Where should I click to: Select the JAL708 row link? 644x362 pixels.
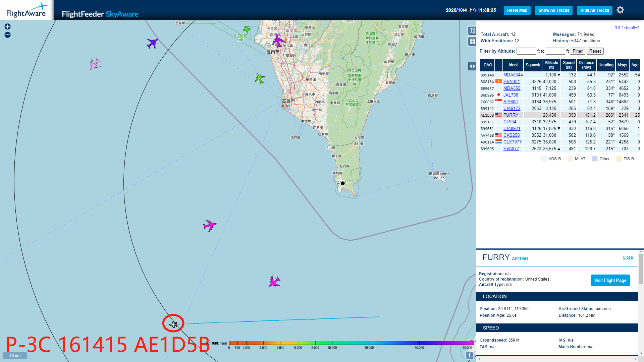tap(511, 95)
